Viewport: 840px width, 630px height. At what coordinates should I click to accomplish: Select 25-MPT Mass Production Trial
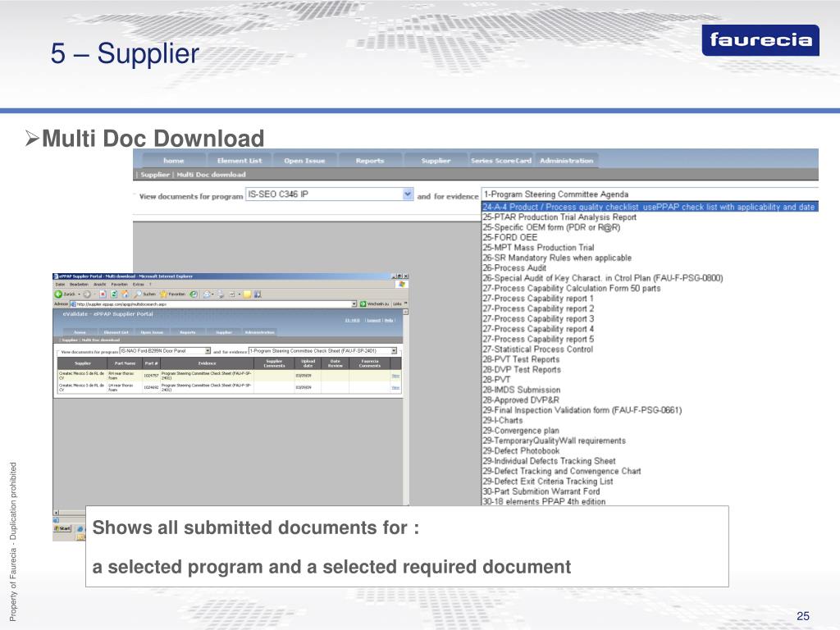coord(538,248)
